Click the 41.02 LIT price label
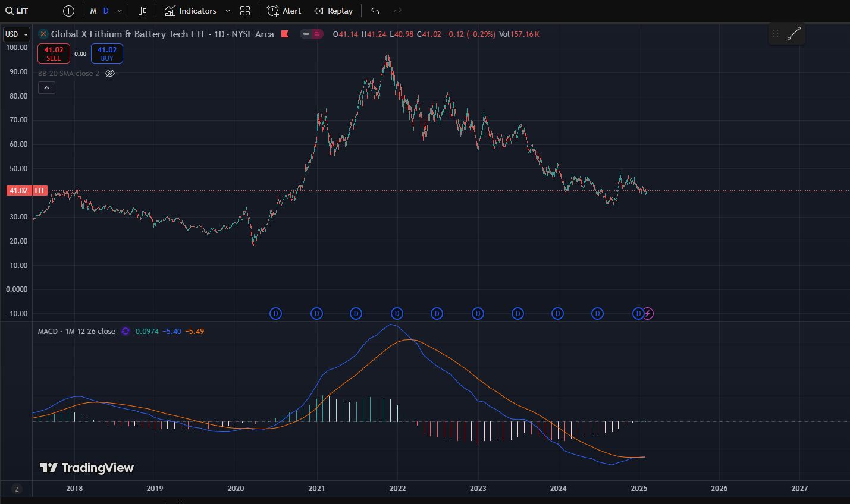The image size is (850, 504). (27, 191)
